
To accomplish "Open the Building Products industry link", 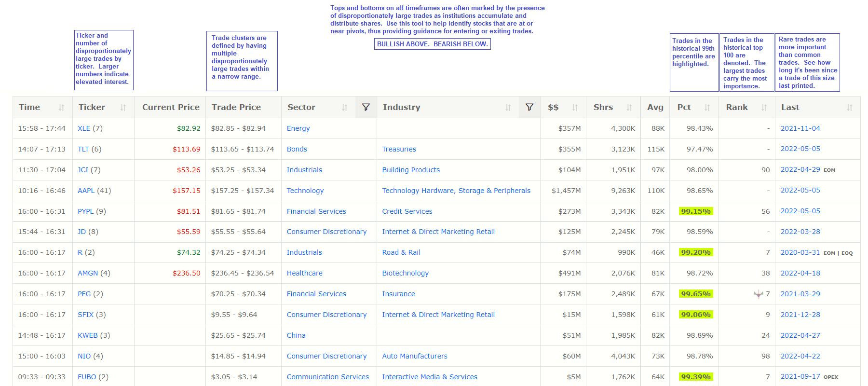I will (x=411, y=170).
